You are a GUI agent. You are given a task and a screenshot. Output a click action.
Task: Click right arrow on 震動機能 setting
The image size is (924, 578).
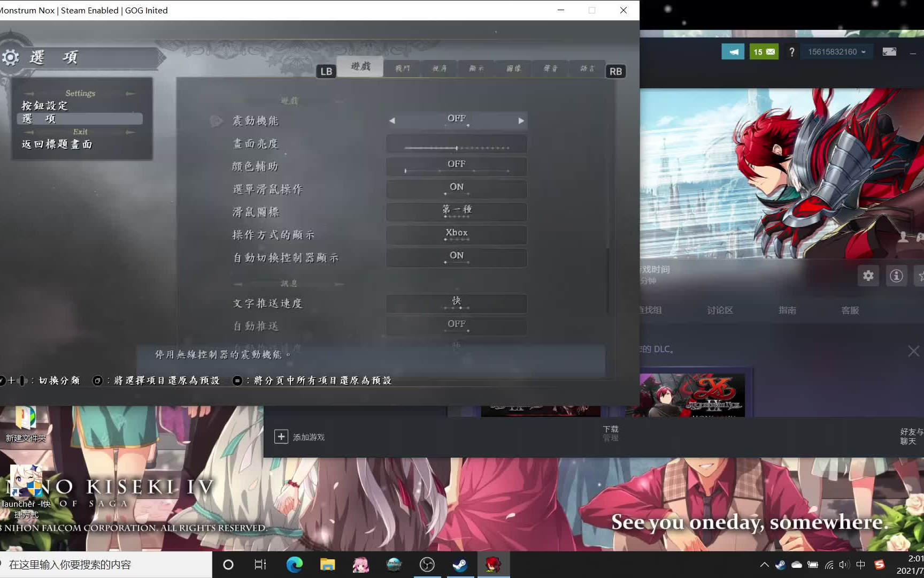coord(521,121)
